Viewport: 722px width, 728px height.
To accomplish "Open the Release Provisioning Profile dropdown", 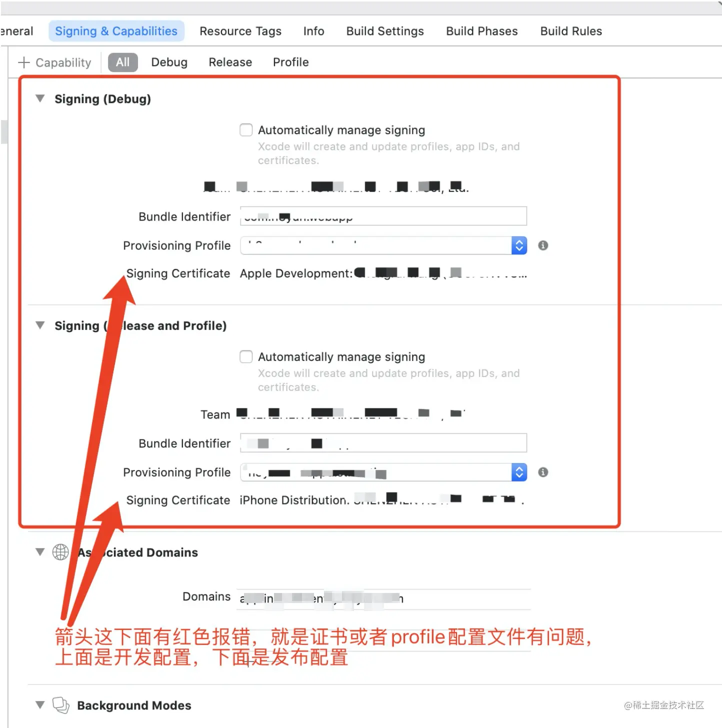I will [519, 472].
